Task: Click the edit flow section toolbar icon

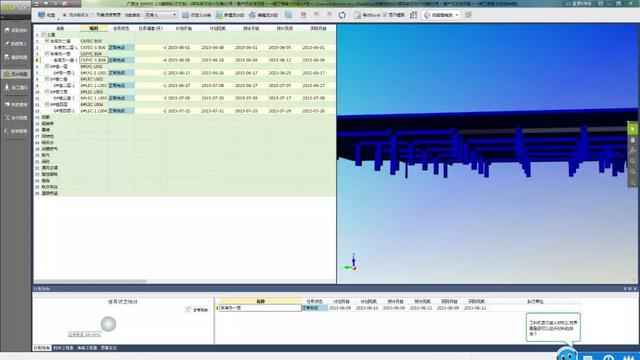Action: pos(263,15)
